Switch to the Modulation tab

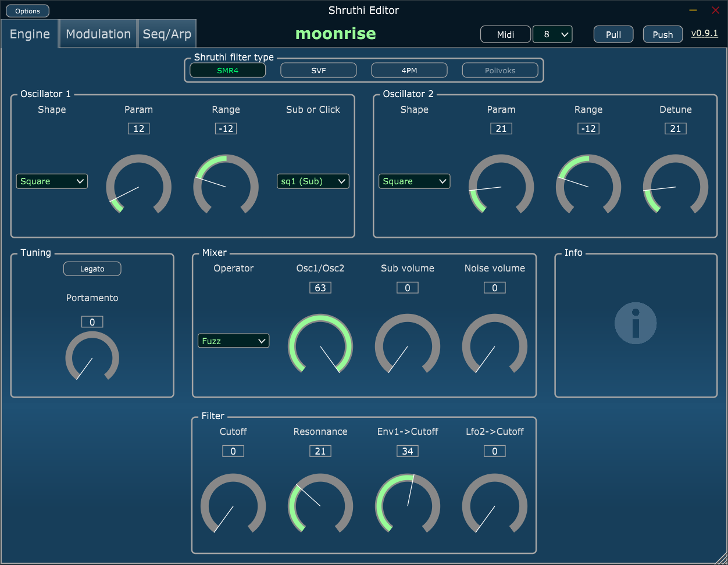click(98, 34)
